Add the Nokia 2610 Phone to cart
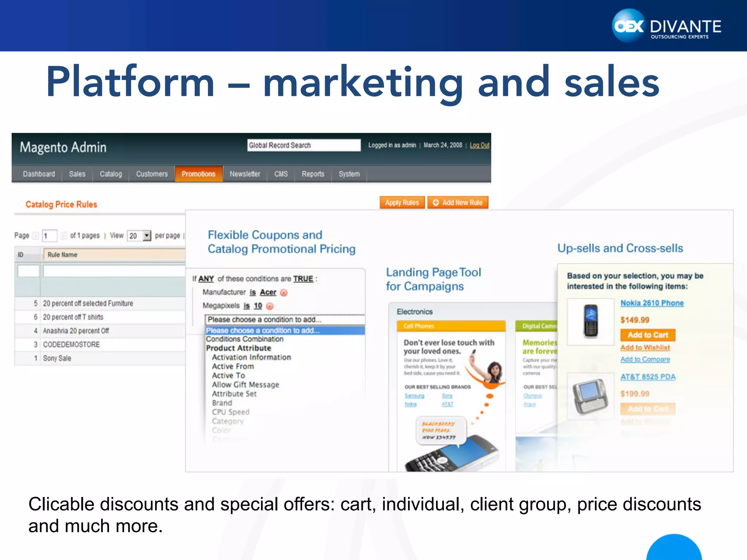747x560 pixels. click(648, 335)
